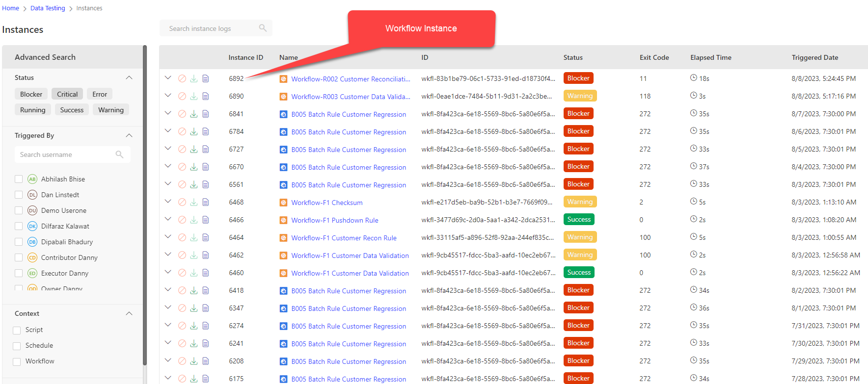
Task: Click cancel icon for instance 6892
Action: pos(182,78)
